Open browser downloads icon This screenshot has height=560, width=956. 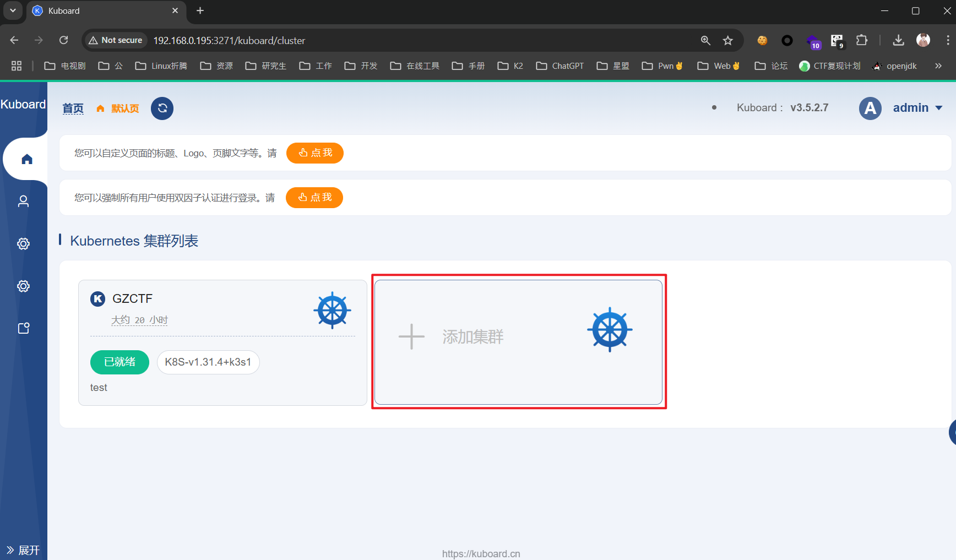point(898,40)
